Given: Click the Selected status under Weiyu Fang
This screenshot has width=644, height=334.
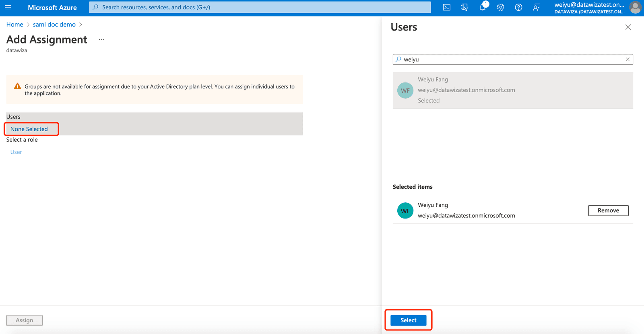Looking at the screenshot, I should pos(429,101).
